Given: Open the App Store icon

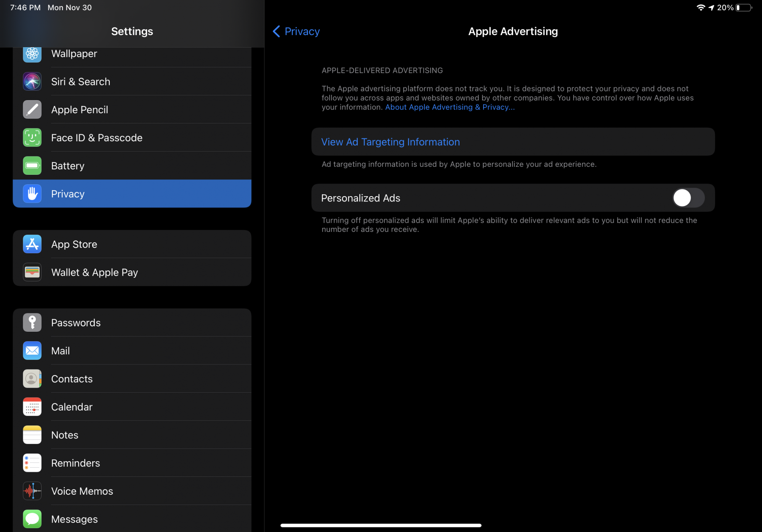Looking at the screenshot, I should pyautogui.click(x=32, y=244).
